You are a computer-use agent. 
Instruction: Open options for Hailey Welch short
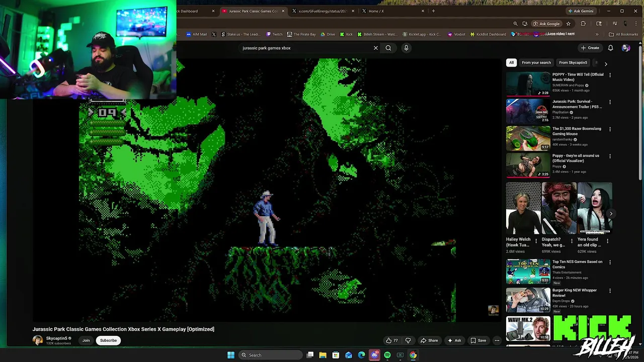point(535,241)
